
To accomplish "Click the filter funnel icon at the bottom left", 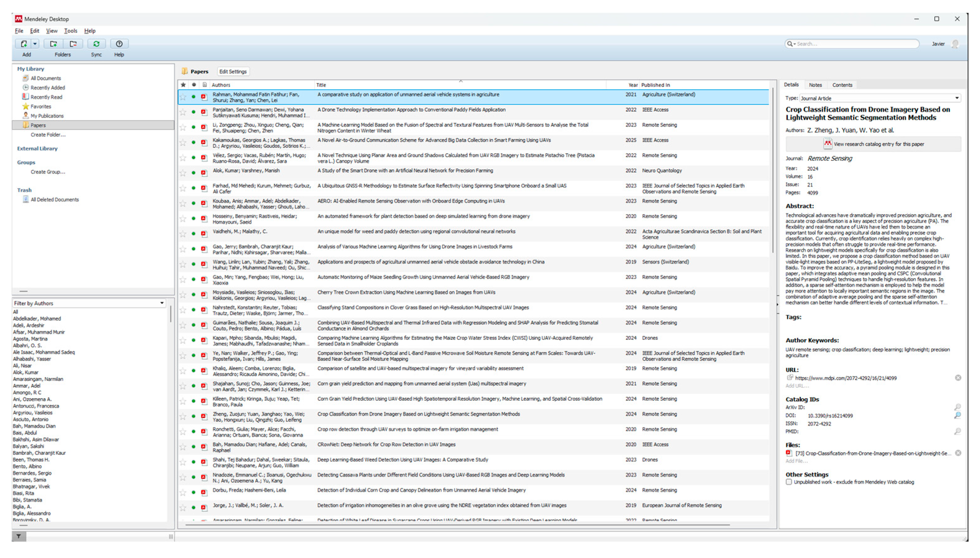I will pos(18,537).
